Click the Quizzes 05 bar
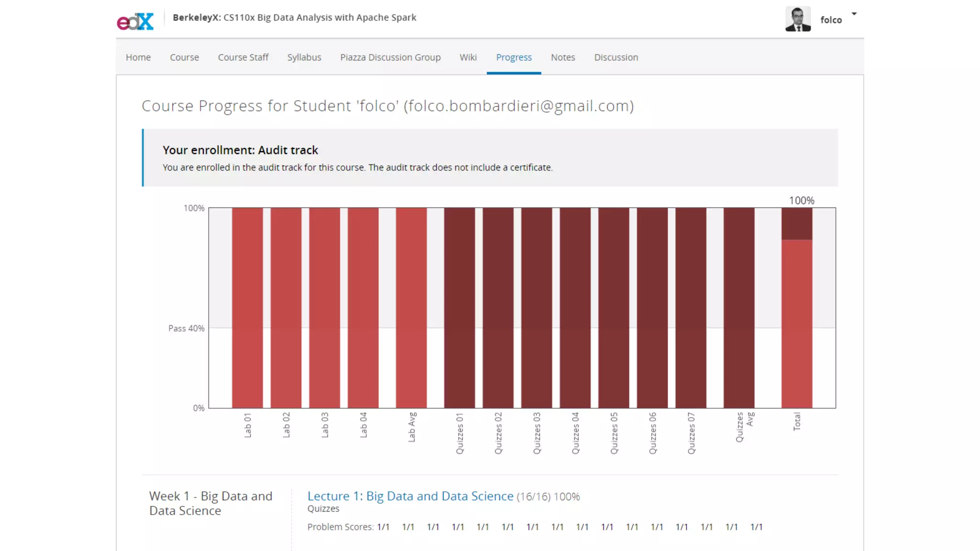The height and width of the screenshot is (551, 980). point(614,308)
